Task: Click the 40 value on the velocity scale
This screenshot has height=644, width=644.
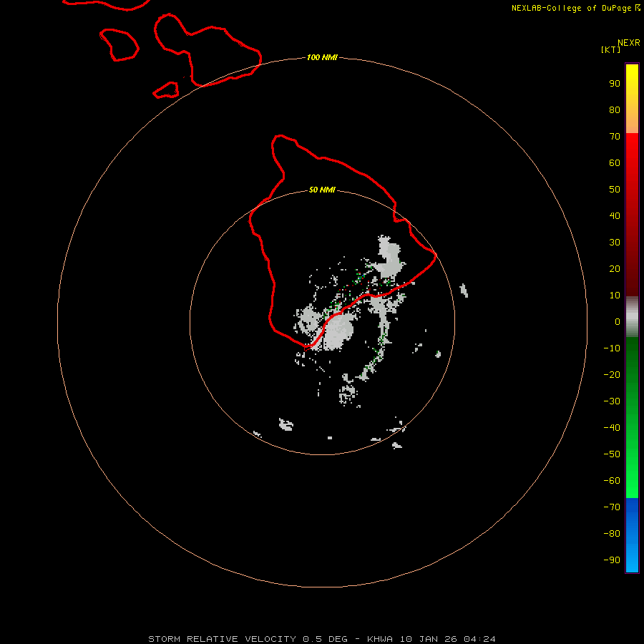Action: click(615, 215)
